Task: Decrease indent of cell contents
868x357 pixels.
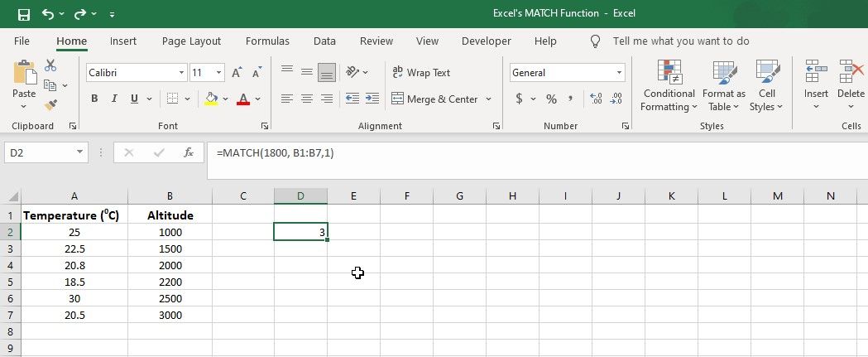Action: click(352, 99)
